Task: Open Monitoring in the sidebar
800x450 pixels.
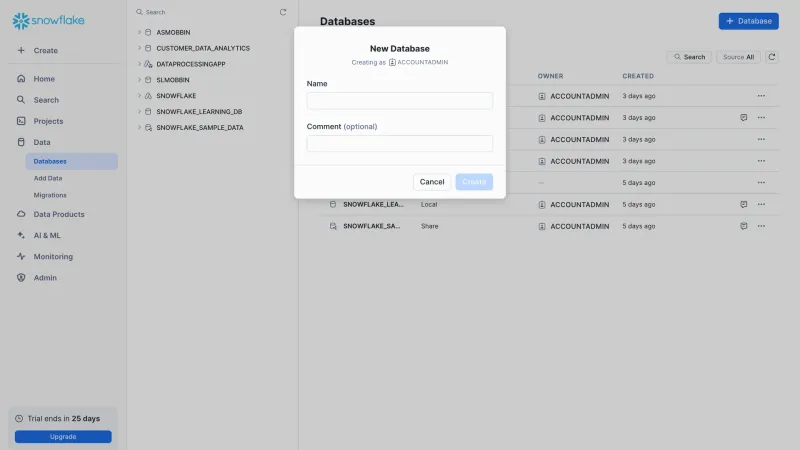Action: (53, 257)
